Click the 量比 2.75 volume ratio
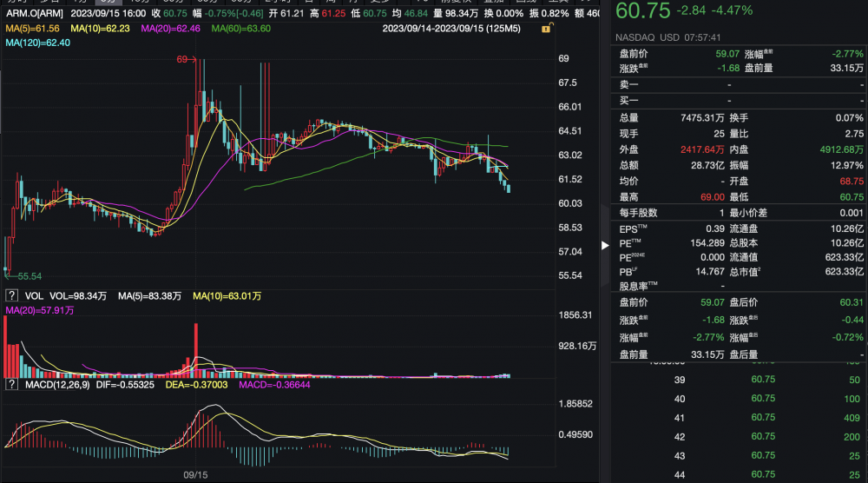This screenshot has width=868, height=483. pos(854,134)
